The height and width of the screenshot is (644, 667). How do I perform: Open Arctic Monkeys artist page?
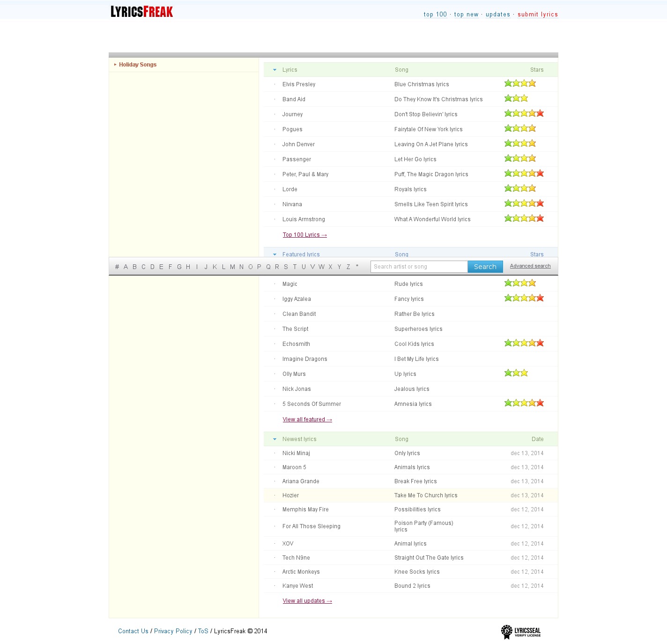tap(301, 572)
